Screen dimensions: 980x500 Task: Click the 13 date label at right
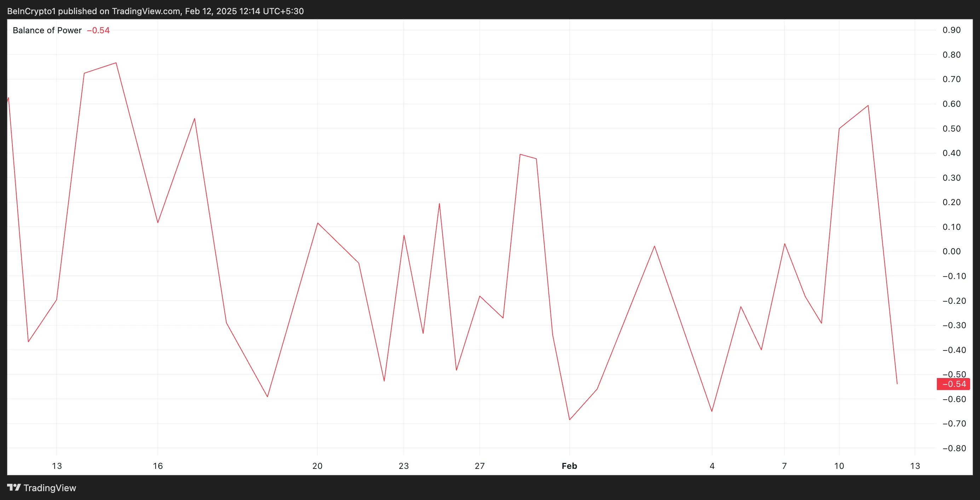coord(915,466)
